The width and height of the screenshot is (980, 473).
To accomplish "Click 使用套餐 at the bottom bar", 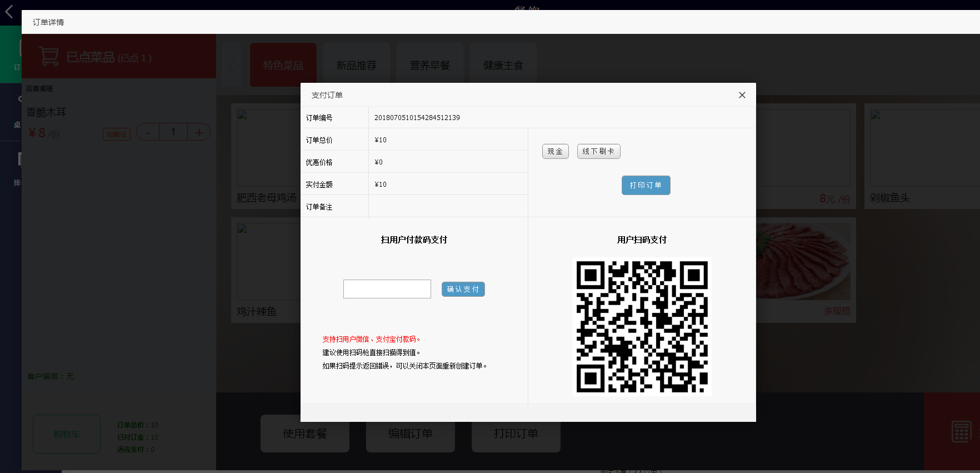I will pos(305,434).
